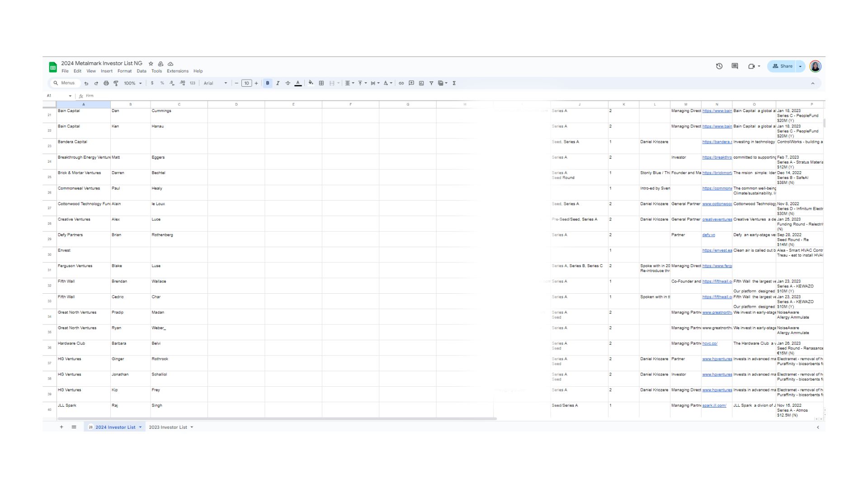
Task: Decrease the font size
Action: (x=236, y=83)
